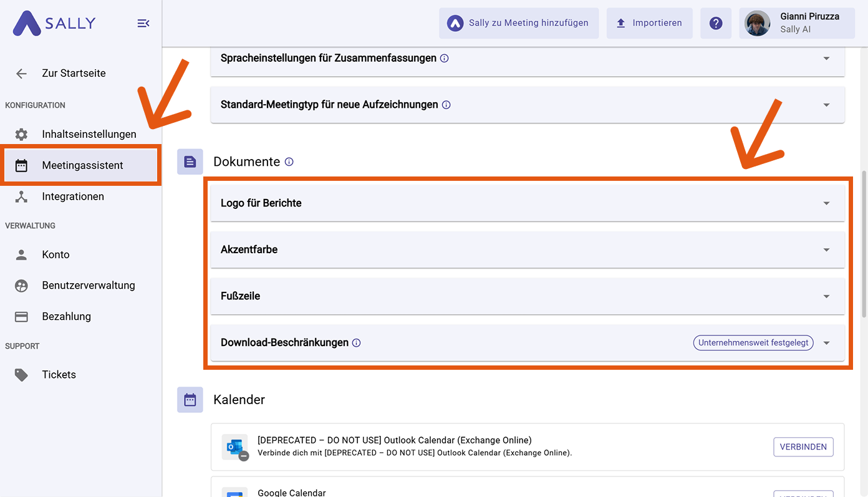Open Integrationen menu item
Screen dimensions: 868x497
(73, 196)
